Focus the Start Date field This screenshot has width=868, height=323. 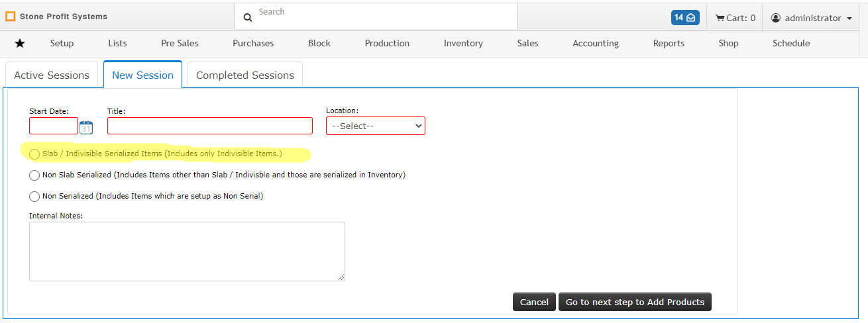(x=54, y=126)
